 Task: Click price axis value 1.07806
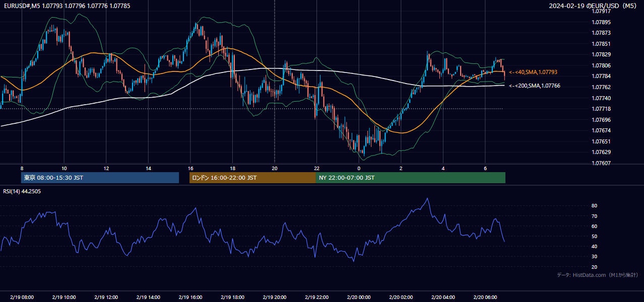coord(601,65)
